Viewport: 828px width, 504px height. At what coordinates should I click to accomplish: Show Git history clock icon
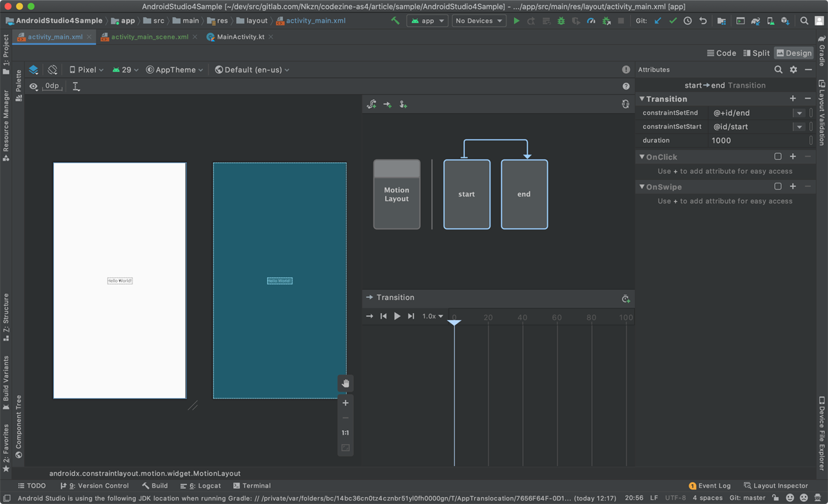(x=688, y=21)
